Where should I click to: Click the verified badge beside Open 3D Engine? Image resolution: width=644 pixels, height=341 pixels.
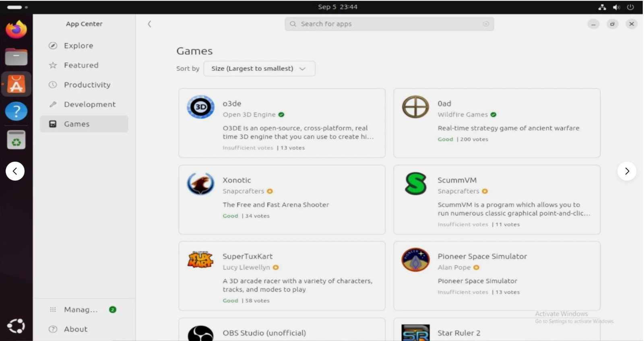281,115
